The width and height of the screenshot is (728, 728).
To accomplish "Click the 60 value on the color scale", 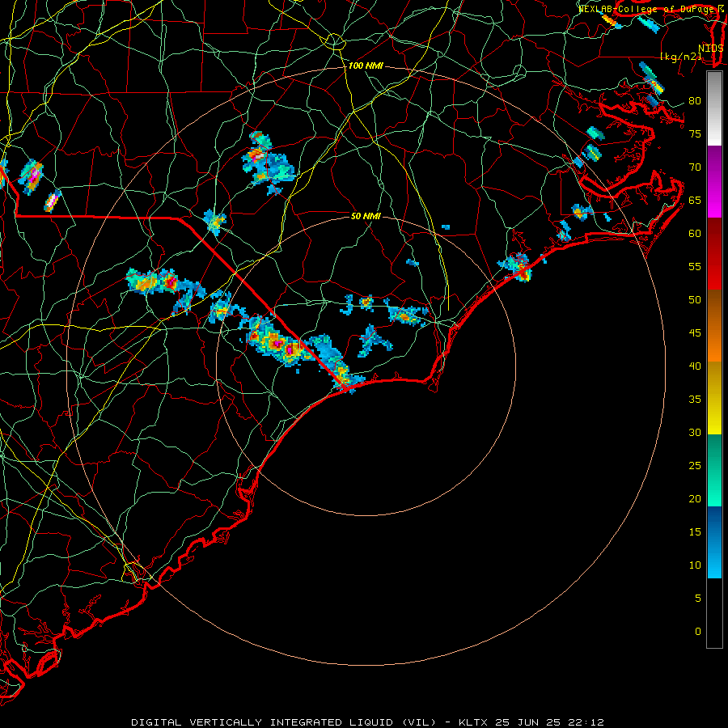I will pos(695,234).
